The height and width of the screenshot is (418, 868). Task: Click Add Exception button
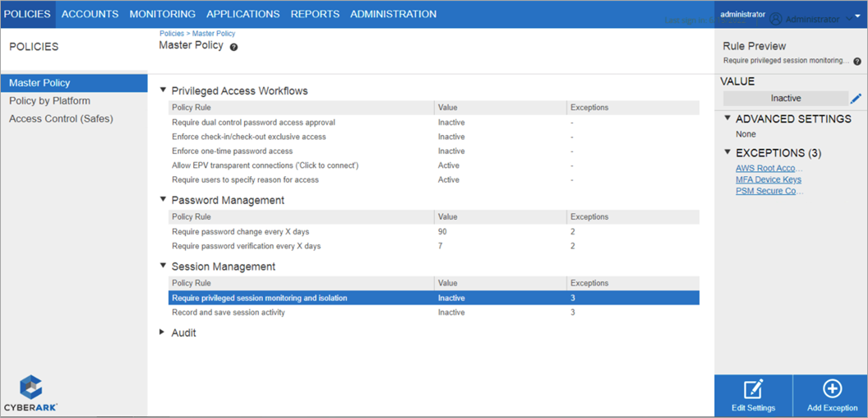point(832,396)
